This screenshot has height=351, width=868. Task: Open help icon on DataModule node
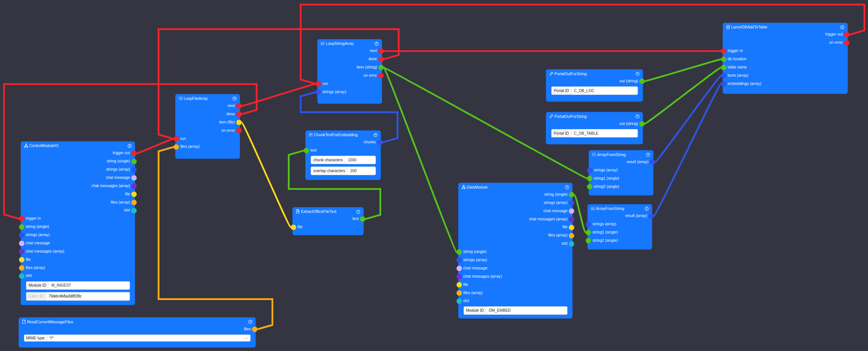(x=567, y=187)
